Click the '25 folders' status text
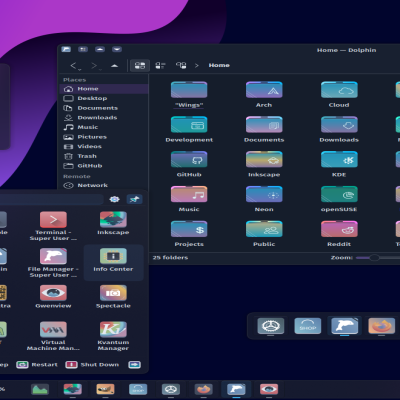This screenshot has height=400, width=400. coord(170,258)
